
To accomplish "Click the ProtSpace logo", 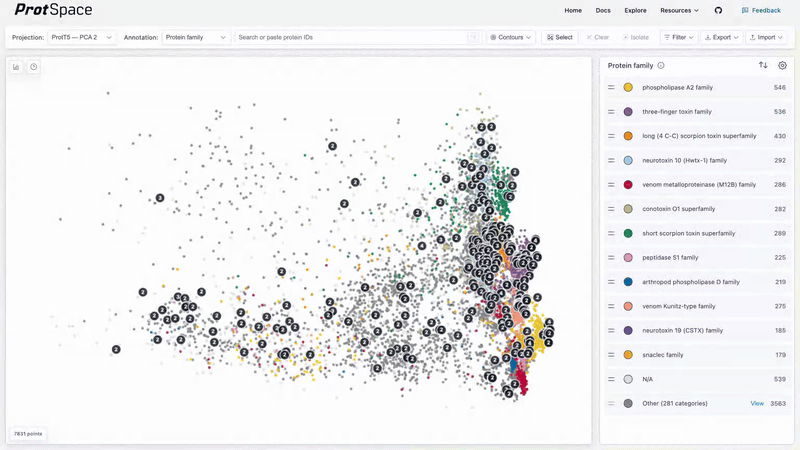I will pos(54,10).
